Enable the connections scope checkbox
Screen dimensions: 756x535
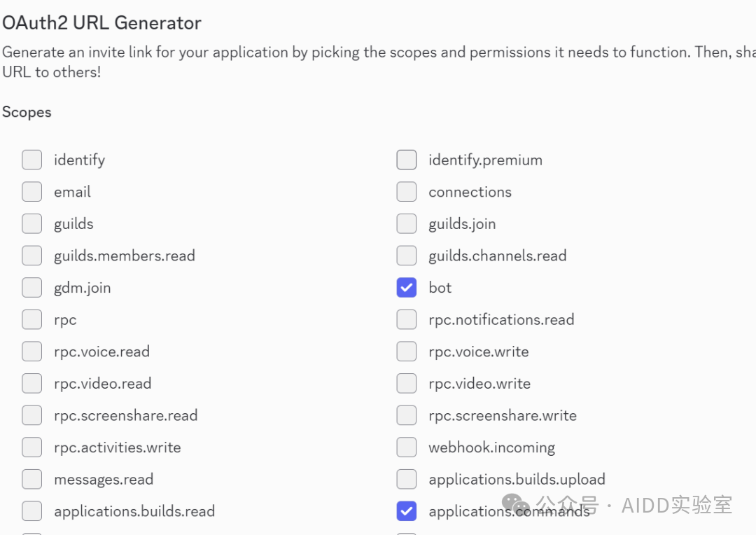click(407, 192)
